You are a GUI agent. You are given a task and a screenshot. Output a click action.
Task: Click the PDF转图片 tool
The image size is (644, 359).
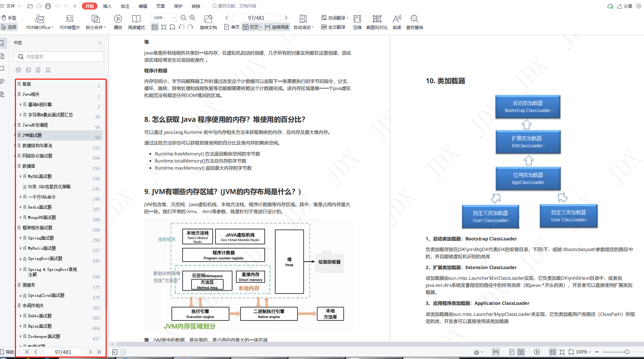click(x=69, y=22)
